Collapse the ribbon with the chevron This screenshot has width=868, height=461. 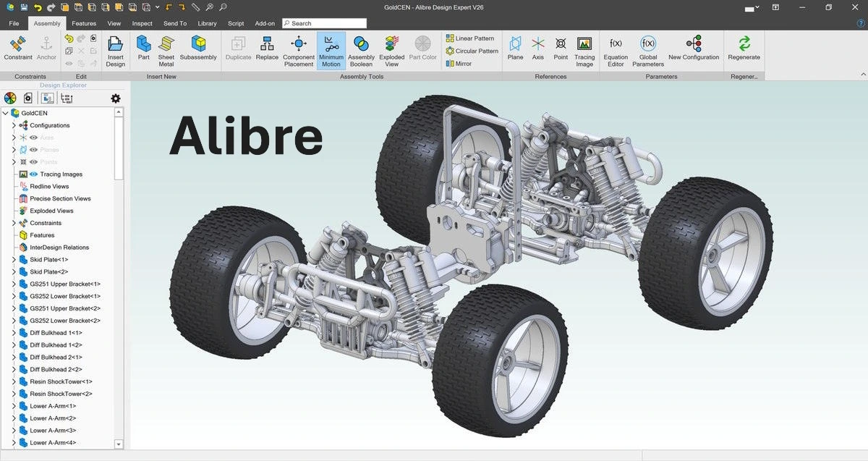(863, 75)
